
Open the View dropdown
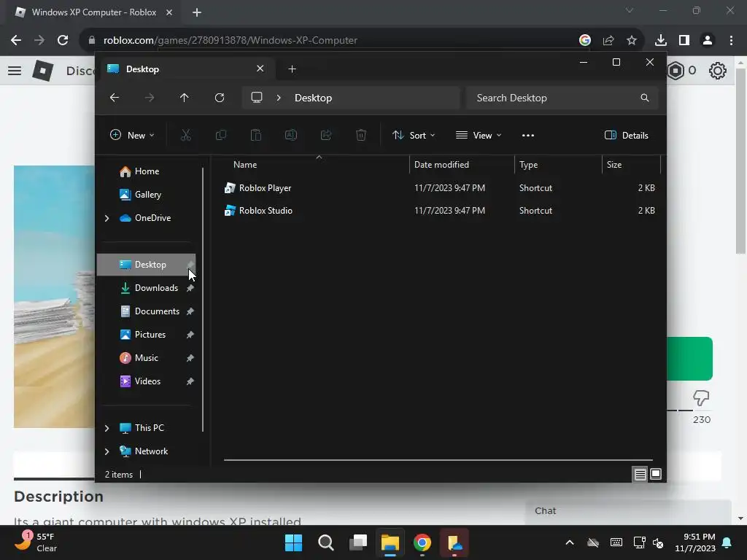coord(479,135)
